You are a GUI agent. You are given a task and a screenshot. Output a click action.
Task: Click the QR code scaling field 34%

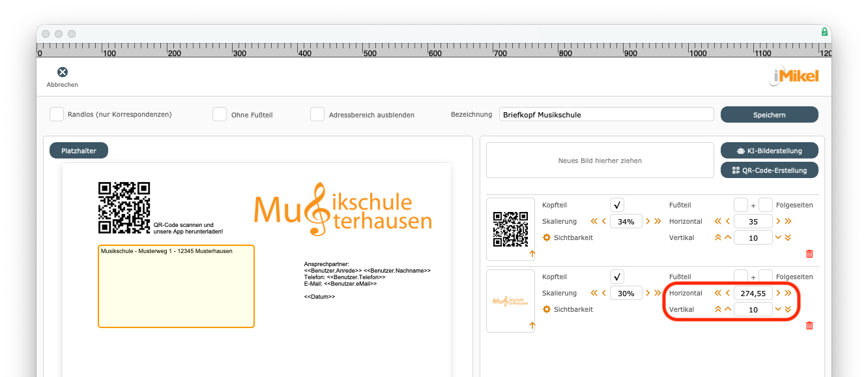pyautogui.click(x=626, y=221)
